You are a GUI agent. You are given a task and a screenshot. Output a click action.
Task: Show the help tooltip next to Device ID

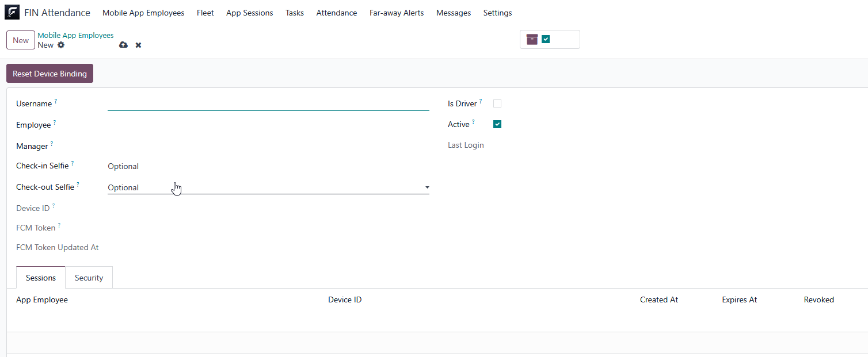pyautogui.click(x=54, y=205)
